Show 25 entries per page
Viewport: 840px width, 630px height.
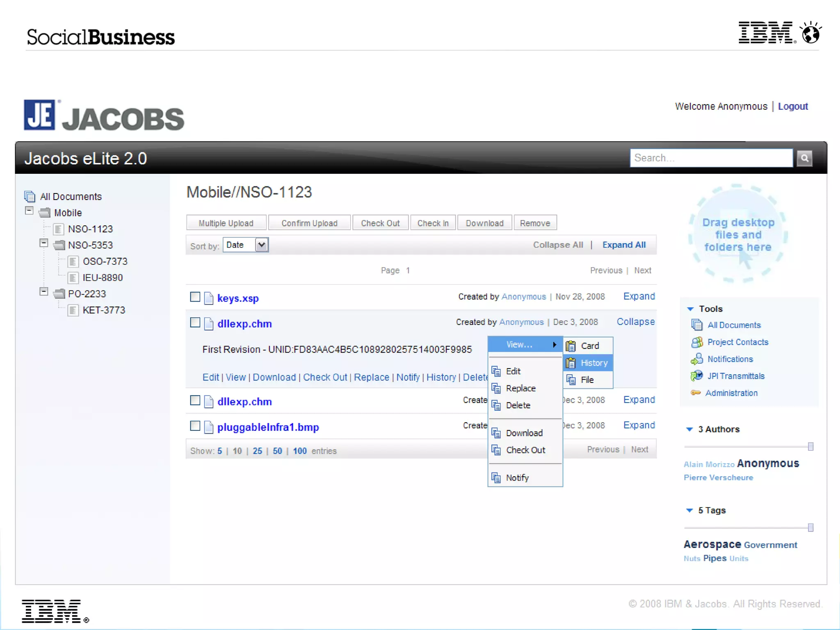257,451
